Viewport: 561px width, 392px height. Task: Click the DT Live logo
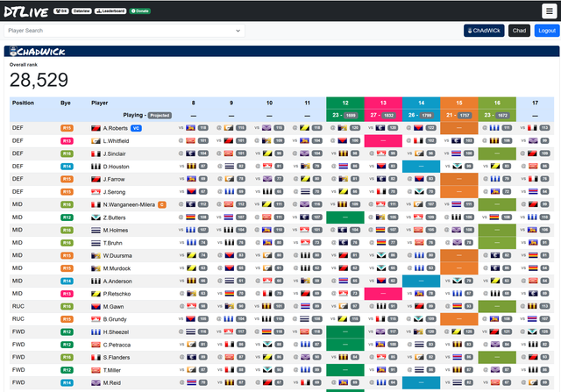[x=25, y=11]
